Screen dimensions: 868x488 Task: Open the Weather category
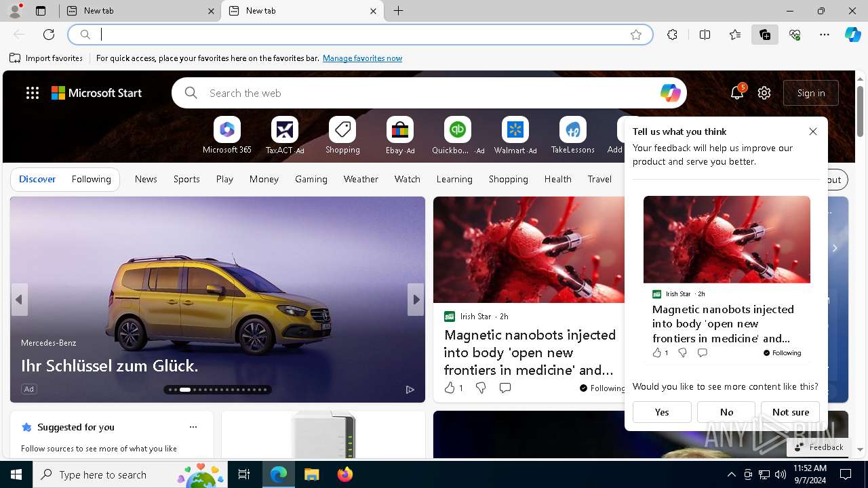(361, 179)
